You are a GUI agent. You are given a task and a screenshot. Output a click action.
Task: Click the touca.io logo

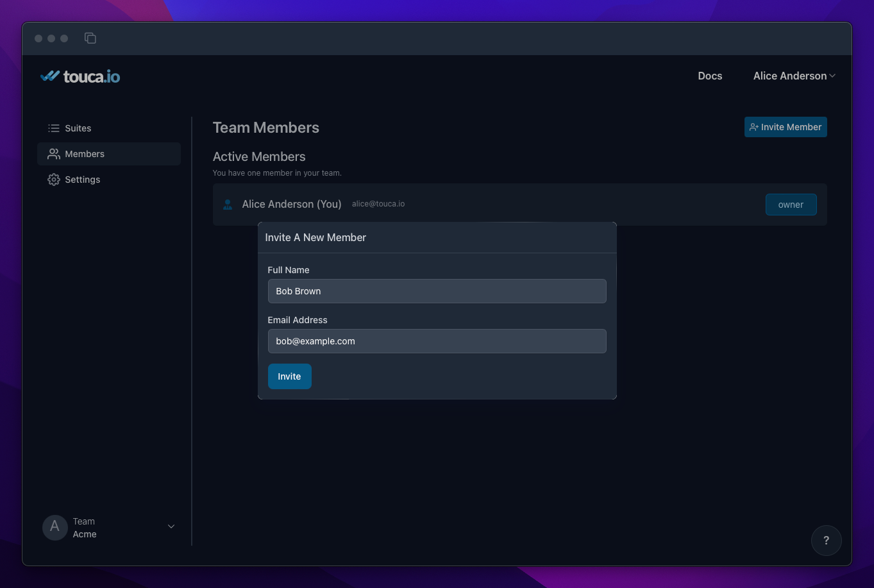pyautogui.click(x=80, y=76)
